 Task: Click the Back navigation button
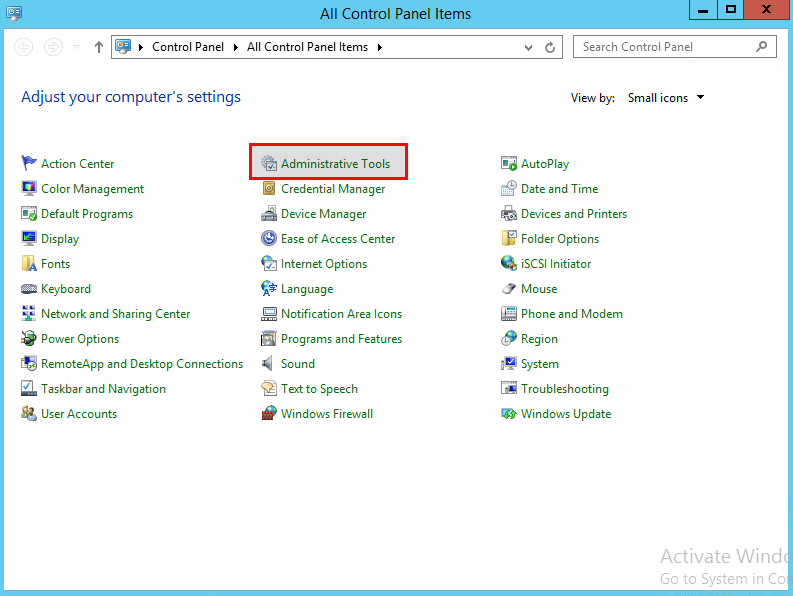pos(24,47)
